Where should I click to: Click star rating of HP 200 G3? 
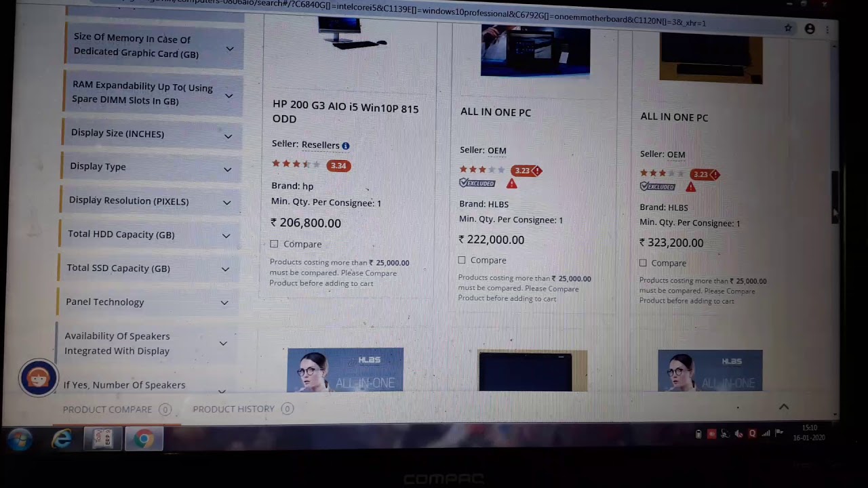click(x=296, y=164)
